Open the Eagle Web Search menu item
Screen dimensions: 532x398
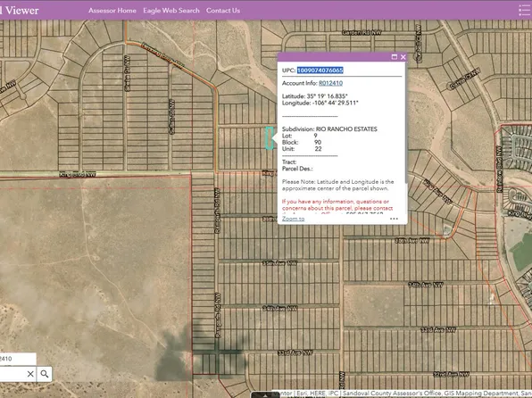pyautogui.click(x=171, y=11)
